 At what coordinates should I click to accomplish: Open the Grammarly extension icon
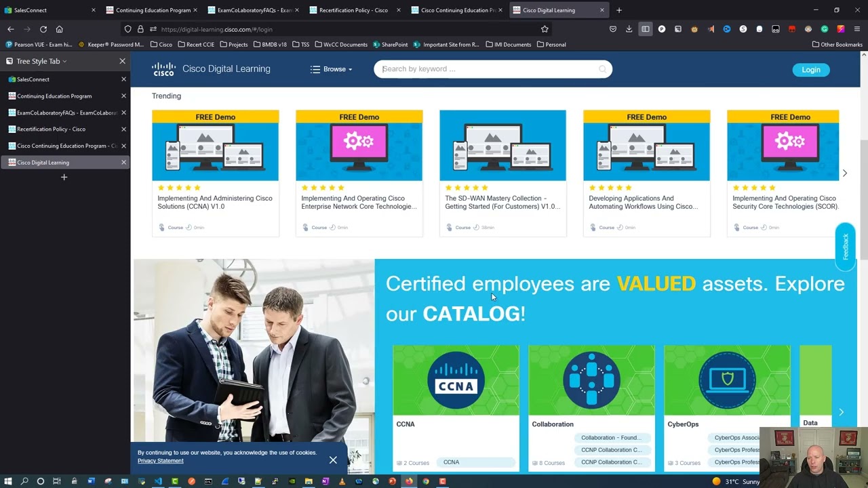pos(825,29)
